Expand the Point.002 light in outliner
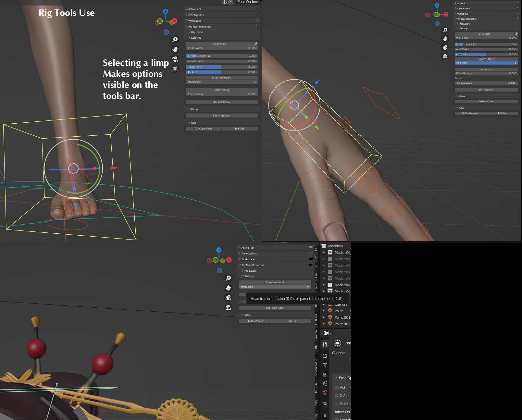 324,324
